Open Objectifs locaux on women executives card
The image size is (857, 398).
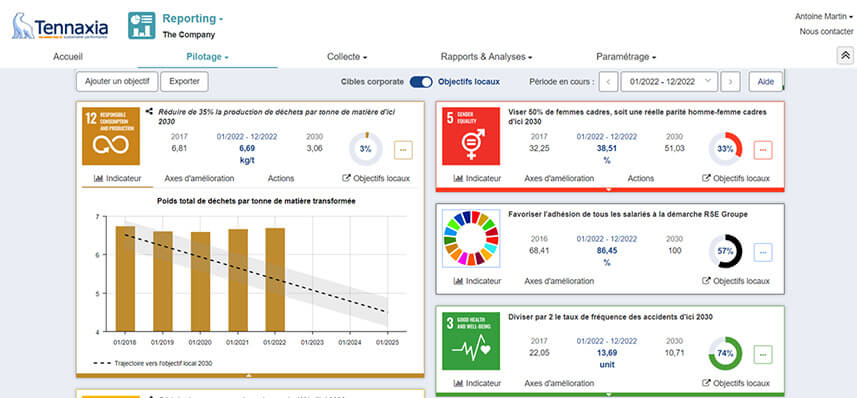click(736, 178)
